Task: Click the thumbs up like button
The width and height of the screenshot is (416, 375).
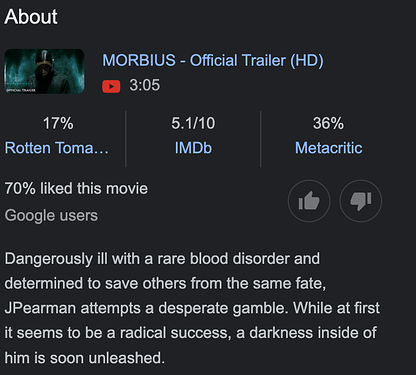Action: [x=309, y=201]
